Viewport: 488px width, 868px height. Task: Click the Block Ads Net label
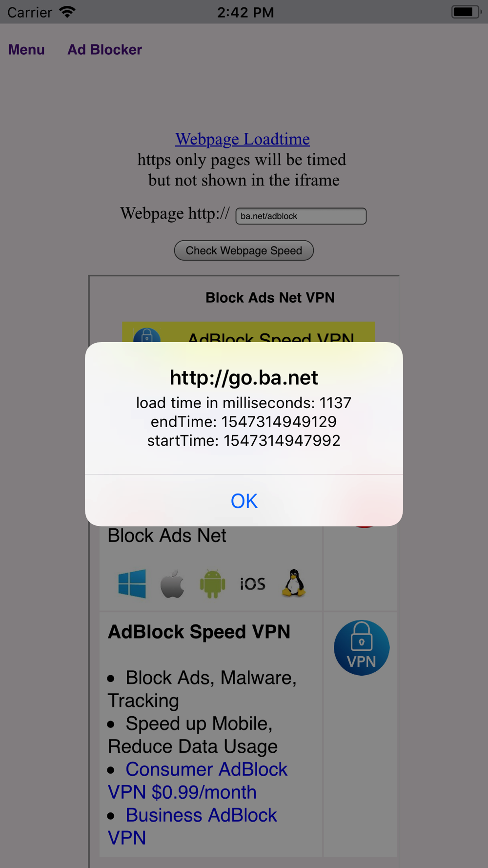(167, 536)
